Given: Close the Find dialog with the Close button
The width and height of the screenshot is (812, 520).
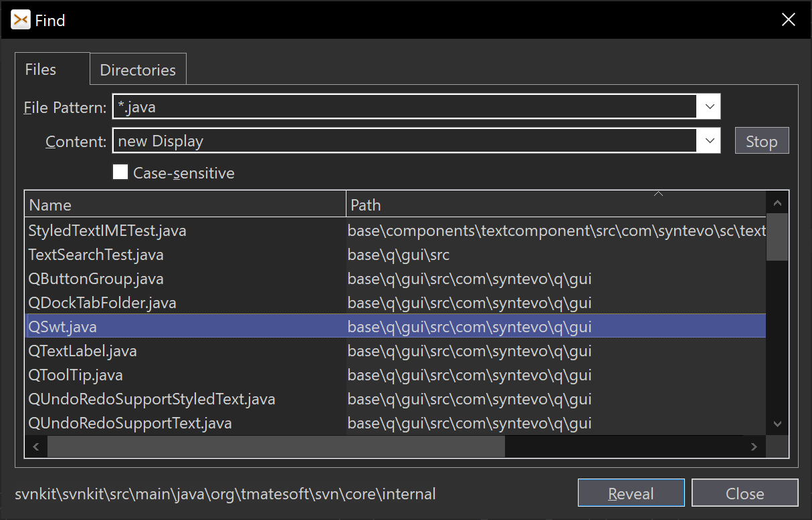Looking at the screenshot, I should 744,493.
